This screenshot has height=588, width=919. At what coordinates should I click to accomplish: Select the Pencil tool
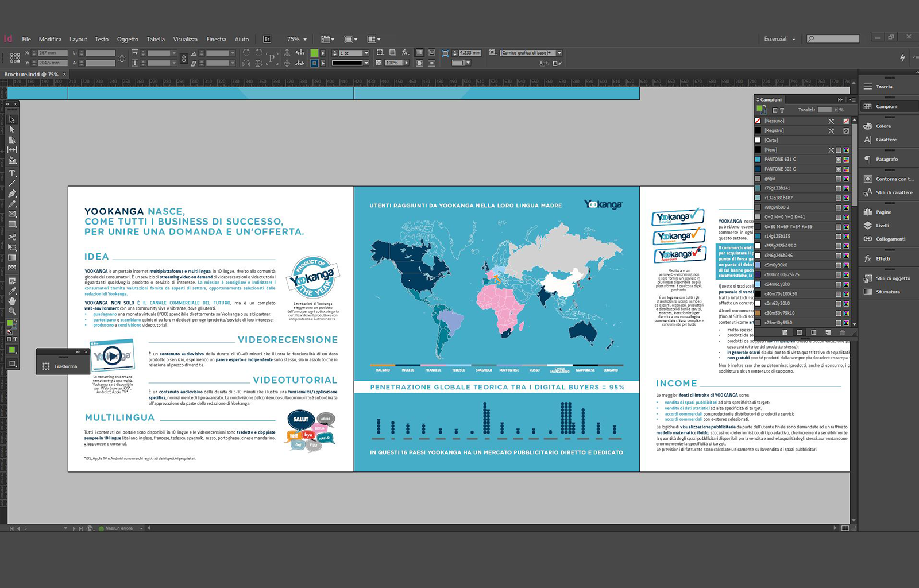coord(12,204)
